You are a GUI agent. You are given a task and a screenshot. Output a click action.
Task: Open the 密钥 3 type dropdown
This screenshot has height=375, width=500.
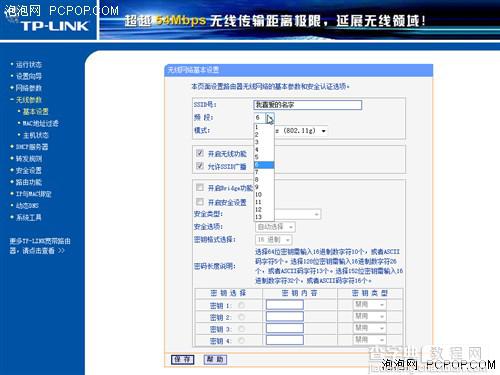[x=369, y=328]
